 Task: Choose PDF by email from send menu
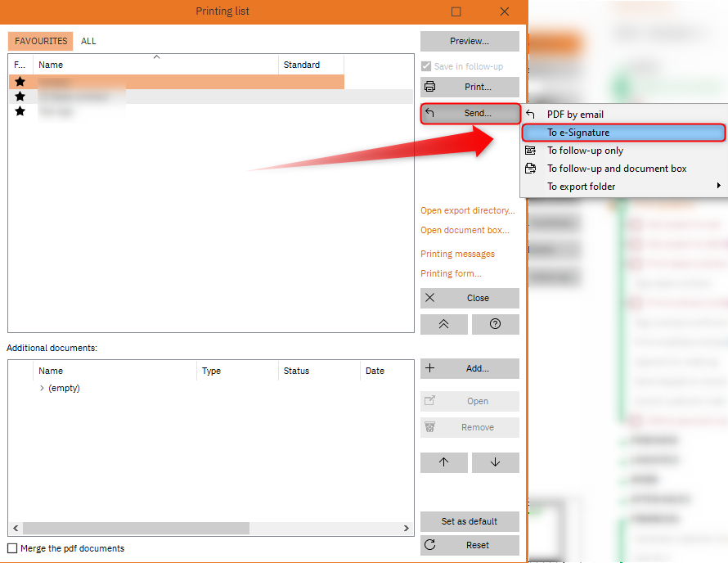click(575, 115)
